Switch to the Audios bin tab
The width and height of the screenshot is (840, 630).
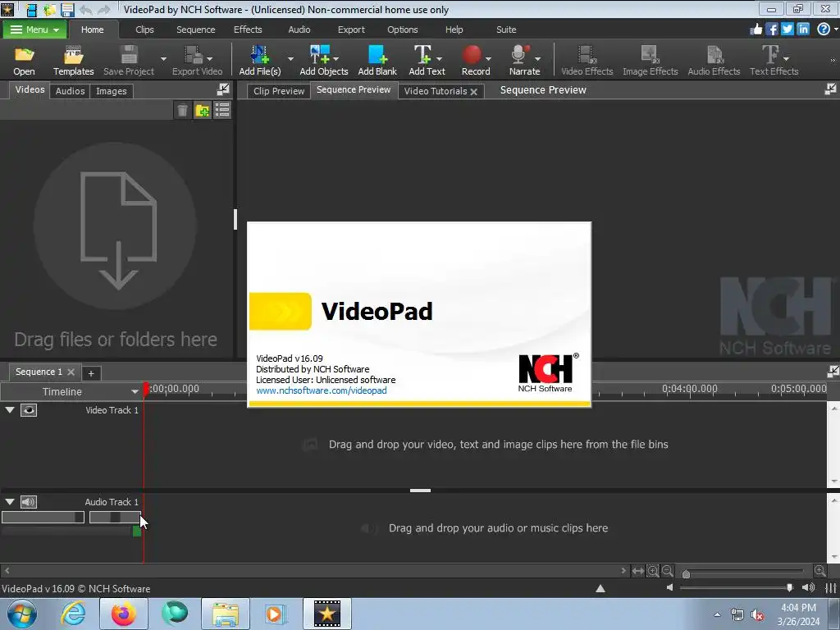71,91
